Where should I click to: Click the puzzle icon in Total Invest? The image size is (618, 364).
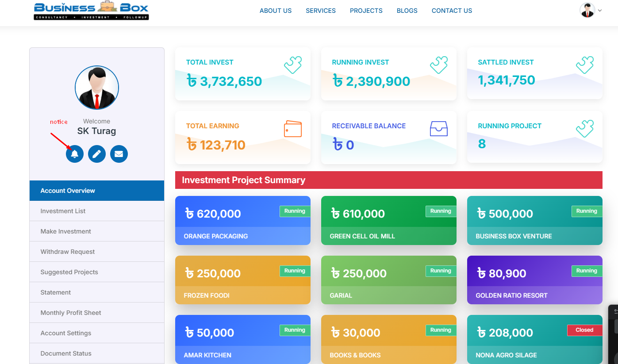292,65
